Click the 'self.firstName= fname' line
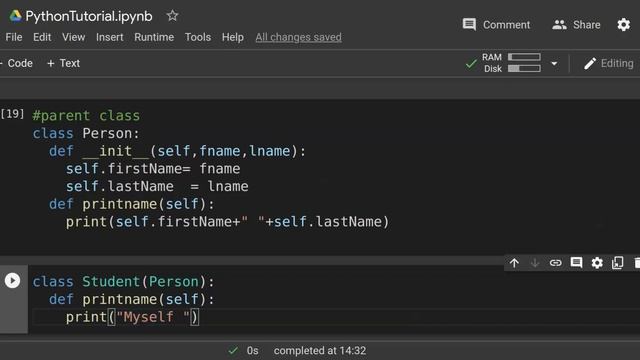Viewport: 640px width, 360px height. point(153,169)
